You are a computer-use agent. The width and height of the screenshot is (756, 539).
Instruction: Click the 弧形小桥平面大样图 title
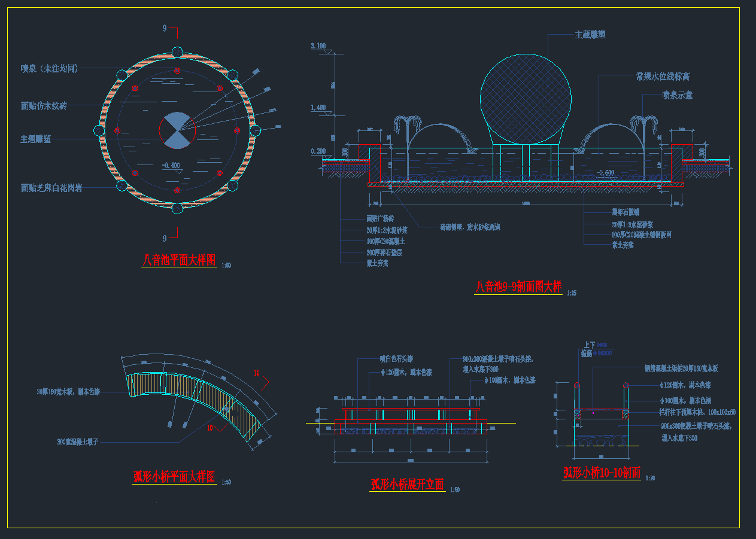pyautogui.click(x=174, y=477)
